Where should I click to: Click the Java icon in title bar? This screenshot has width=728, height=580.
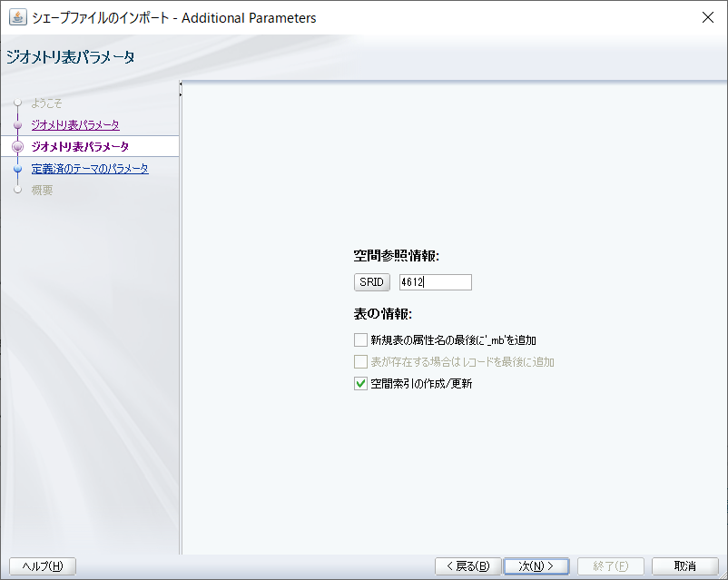coord(17,17)
